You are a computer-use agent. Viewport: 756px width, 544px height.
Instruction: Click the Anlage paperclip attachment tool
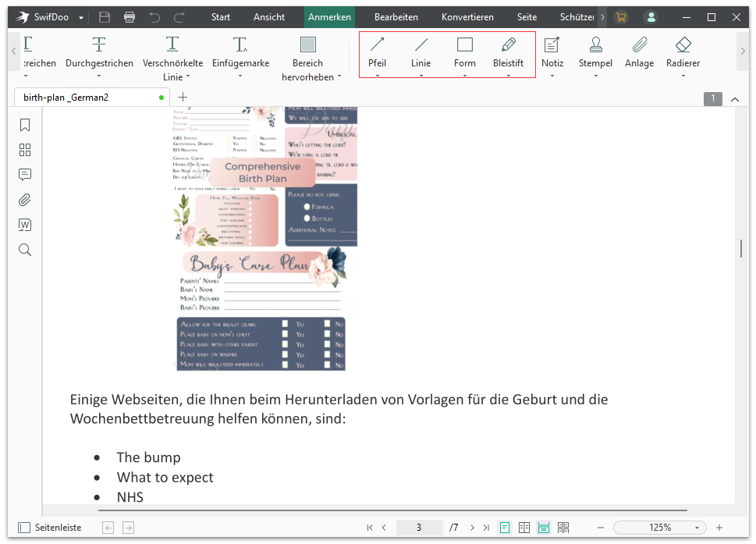(639, 52)
